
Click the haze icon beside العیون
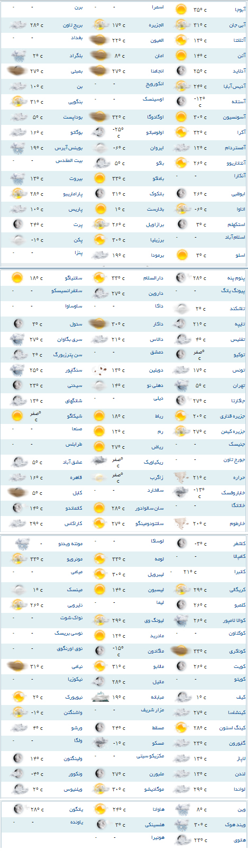tap(99, 40)
